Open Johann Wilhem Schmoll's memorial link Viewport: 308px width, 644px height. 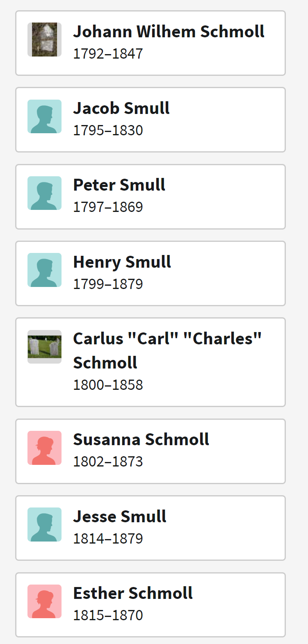coord(169,32)
